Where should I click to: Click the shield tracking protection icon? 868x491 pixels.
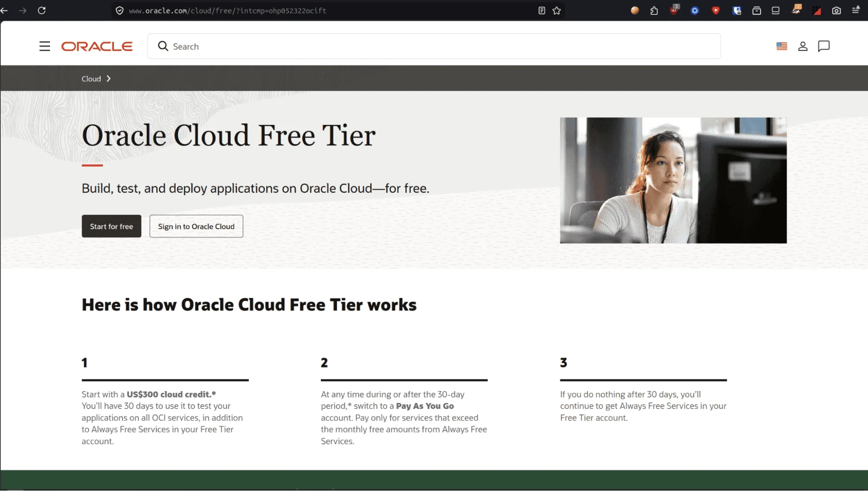click(x=120, y=10)
